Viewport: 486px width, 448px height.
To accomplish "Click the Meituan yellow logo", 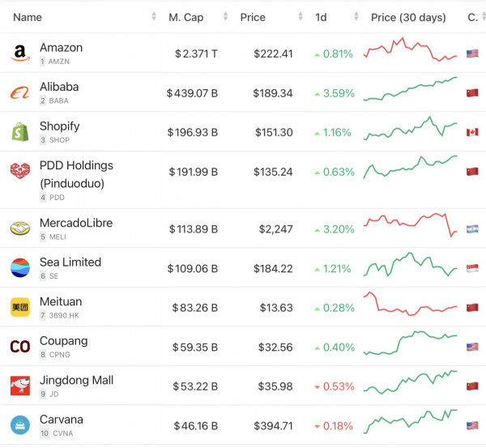I will pos(19,307).
